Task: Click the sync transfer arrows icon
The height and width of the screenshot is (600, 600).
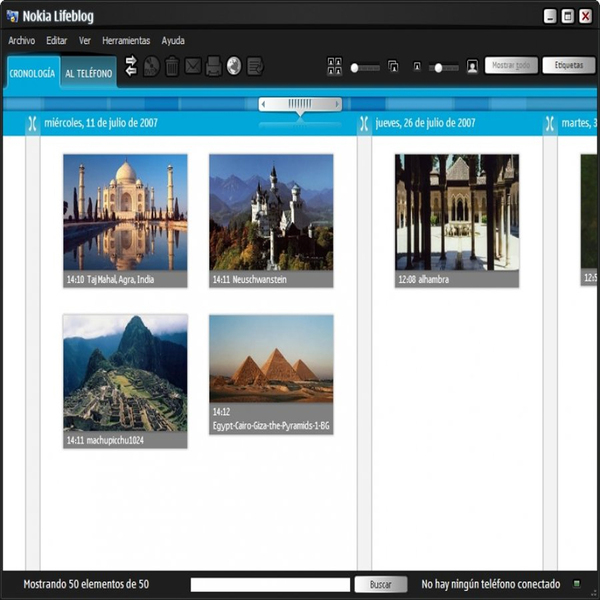Action: coord(131,66)
